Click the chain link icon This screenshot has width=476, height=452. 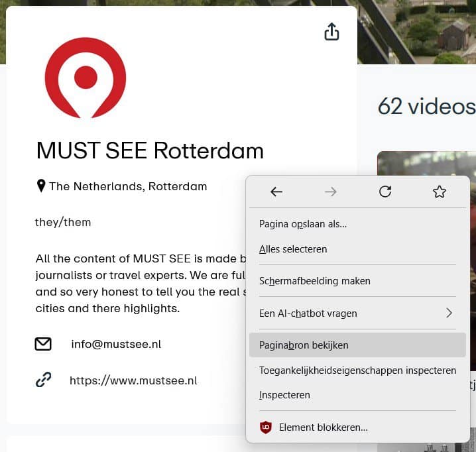[x=43, y=380]
